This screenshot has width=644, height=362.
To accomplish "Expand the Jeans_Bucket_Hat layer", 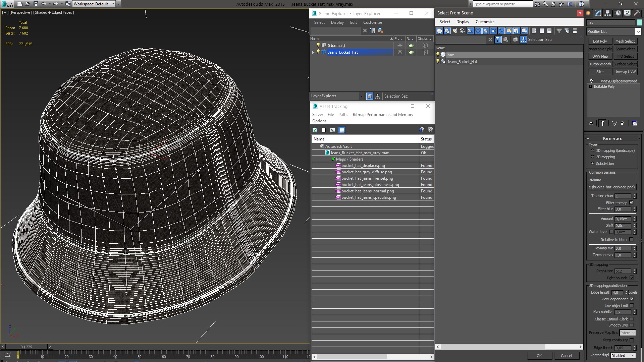I will (313, 52).
